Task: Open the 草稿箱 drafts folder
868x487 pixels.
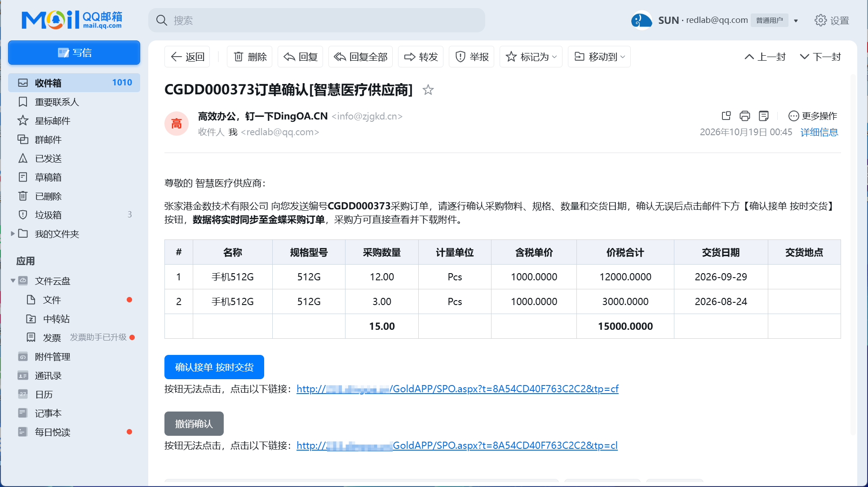Action: point(74,177)
